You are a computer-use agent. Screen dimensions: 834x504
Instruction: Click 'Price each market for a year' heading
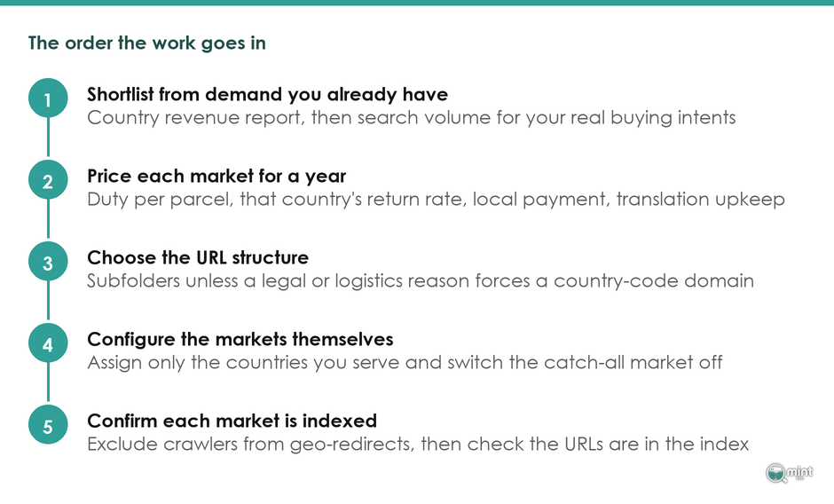216,177
